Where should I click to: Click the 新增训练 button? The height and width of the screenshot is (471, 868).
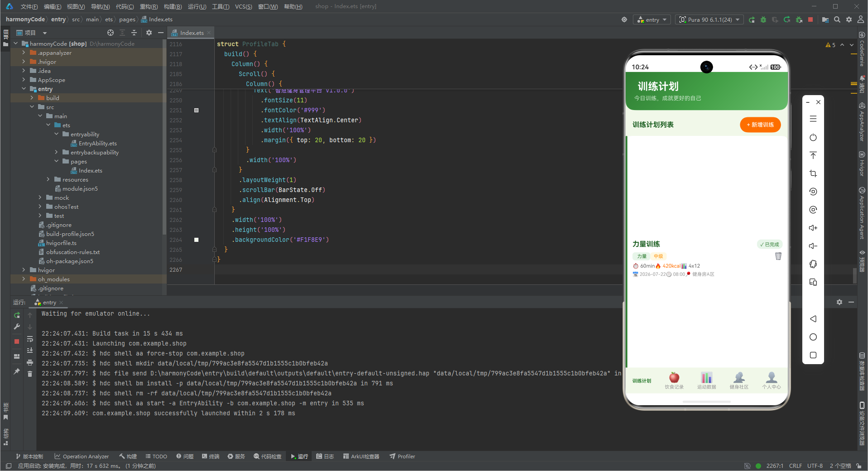[760, 125]
